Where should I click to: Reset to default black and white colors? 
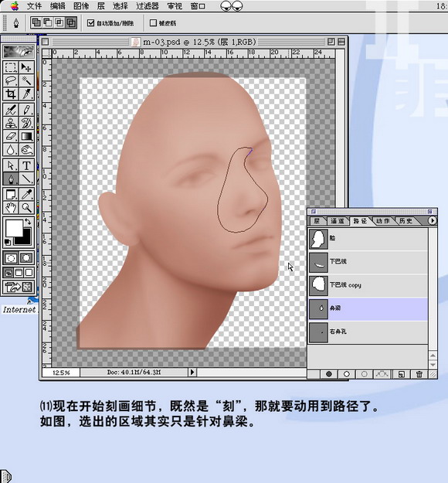tap(8, 243)
